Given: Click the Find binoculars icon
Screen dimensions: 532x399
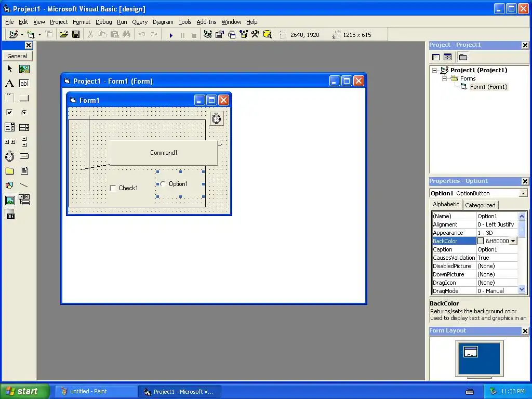Looking at the screenshot, I should click(127, 34).
